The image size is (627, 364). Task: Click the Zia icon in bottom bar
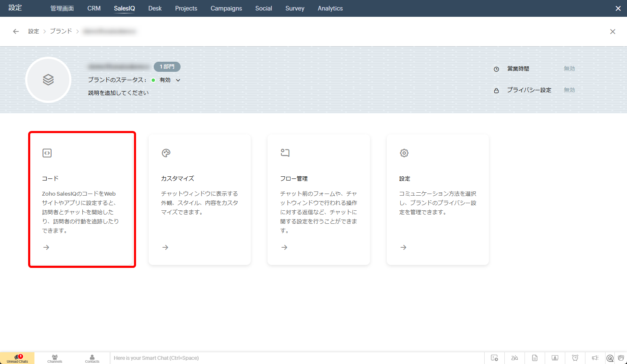[514, 358]
